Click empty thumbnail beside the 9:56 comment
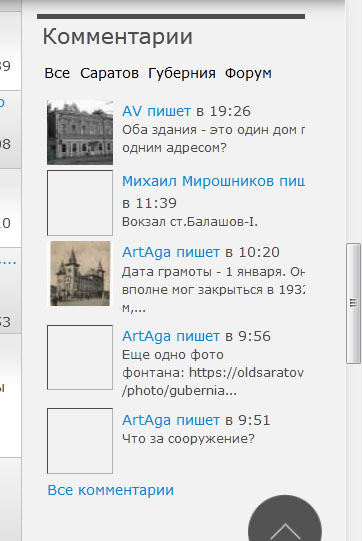 [80, 357]
